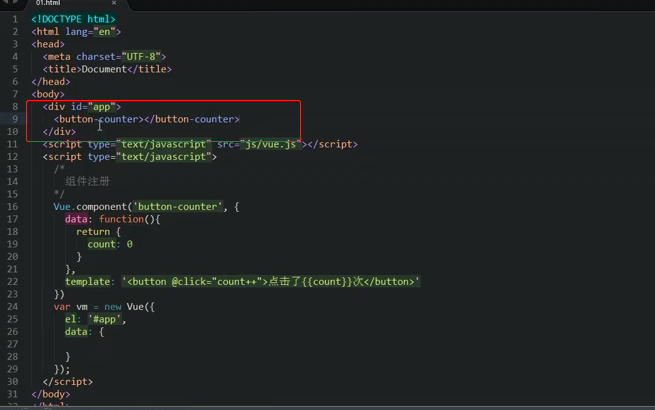The width and height of the screenshot is (655, 410).
Task: Click the vm variable name
Action: pyautogui.click(x=82, y=307)
